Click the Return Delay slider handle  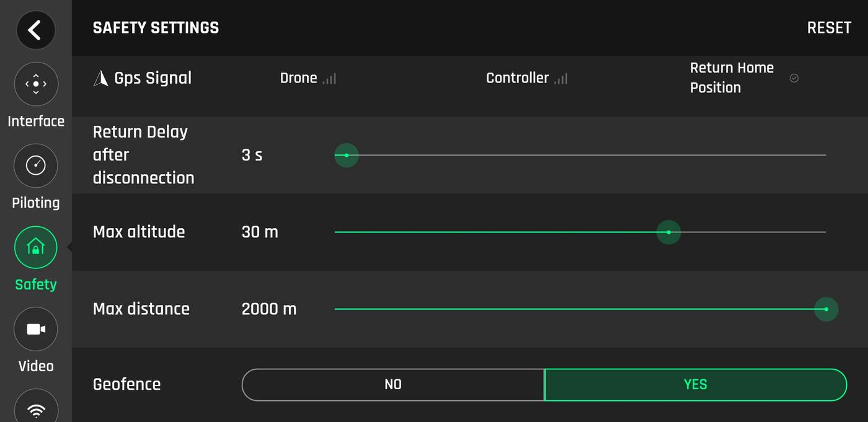coord(347,155)
